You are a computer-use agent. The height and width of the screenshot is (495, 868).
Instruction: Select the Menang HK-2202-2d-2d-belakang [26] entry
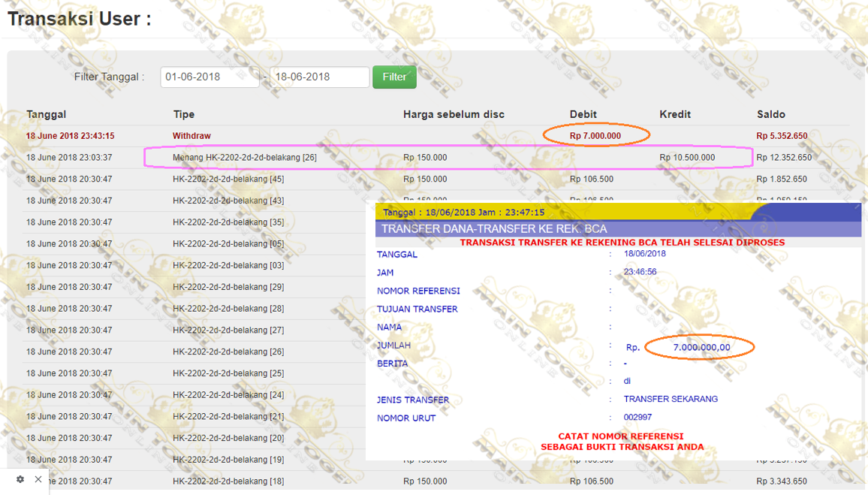[244, 158]
